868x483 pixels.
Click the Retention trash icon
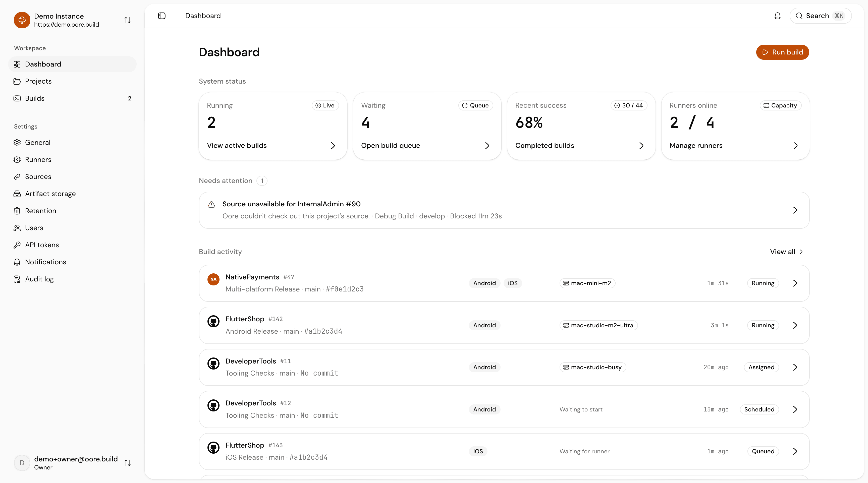pyautogui.click(x=17, y=211)
